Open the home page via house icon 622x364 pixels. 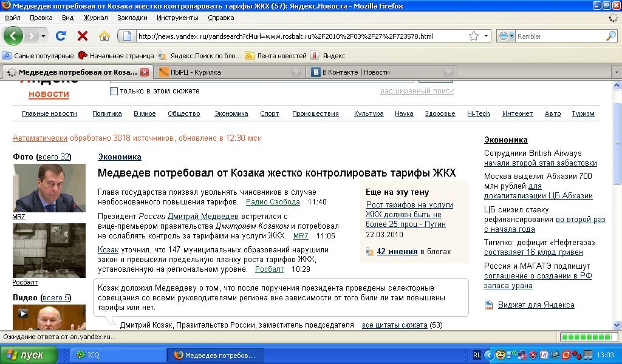[104, 36]
